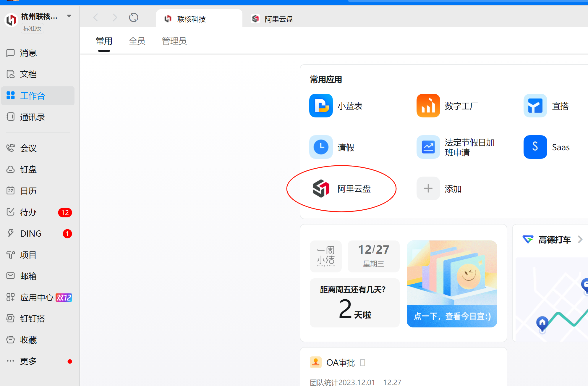Open 法定节假日加班申请 app icon
588x386 pixels.
tap(428, 147)
